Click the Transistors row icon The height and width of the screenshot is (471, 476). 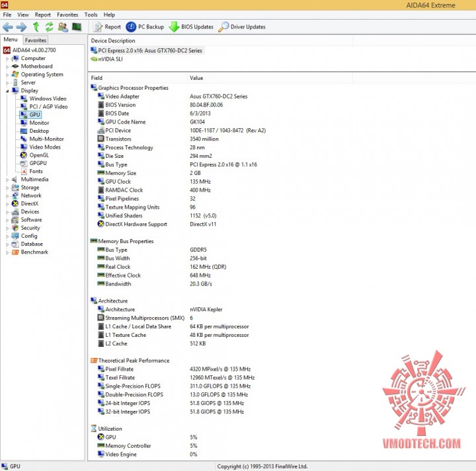point(101,139)
